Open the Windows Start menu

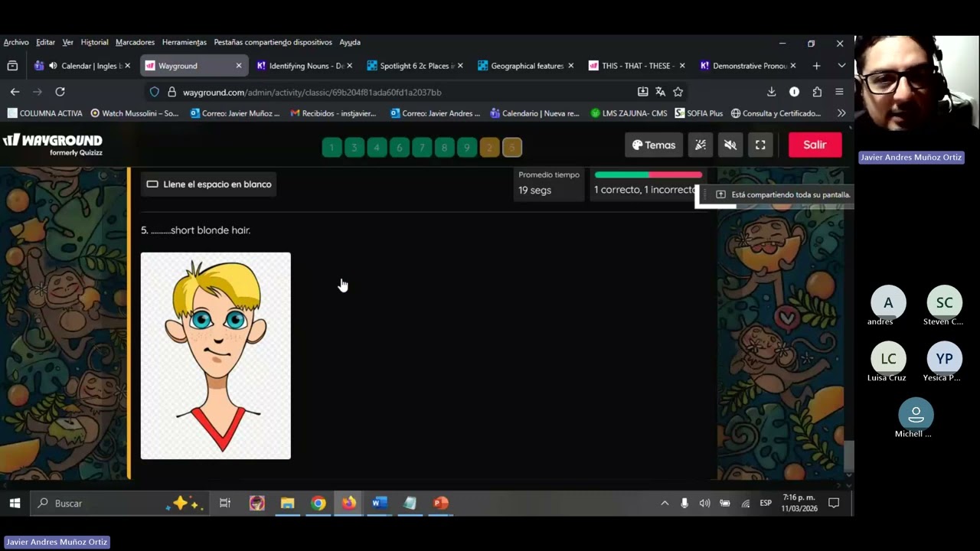click(x=15, y=503)
